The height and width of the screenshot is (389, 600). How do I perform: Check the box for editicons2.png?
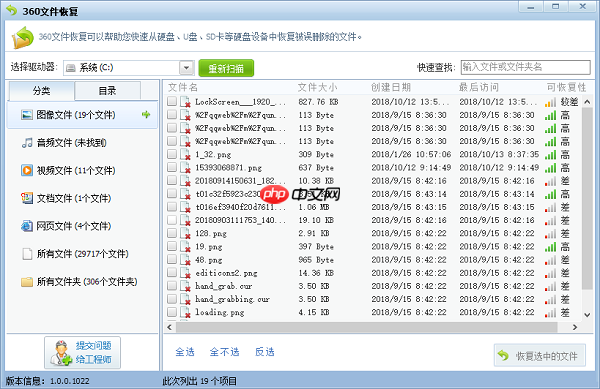coord(172,272)
